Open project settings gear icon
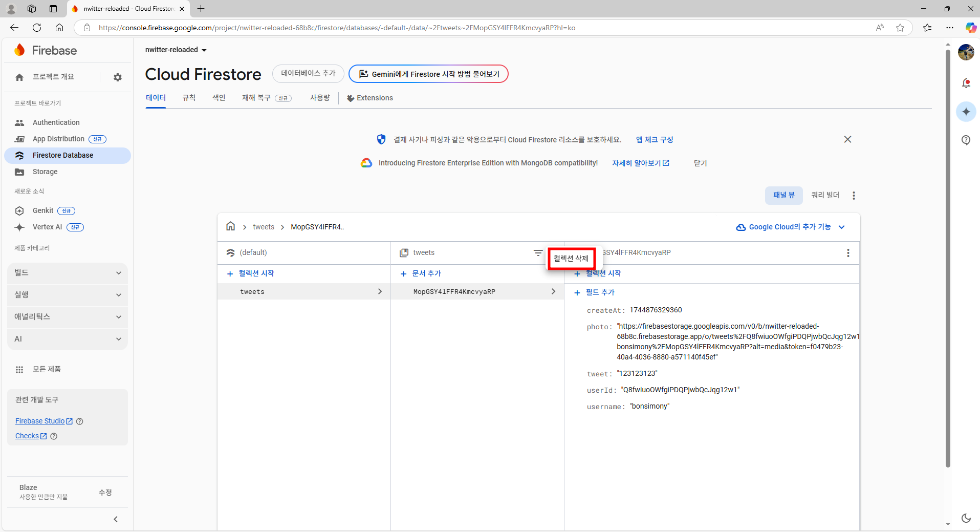The width and height of the screenshot is (980, 532). (118, 77)
